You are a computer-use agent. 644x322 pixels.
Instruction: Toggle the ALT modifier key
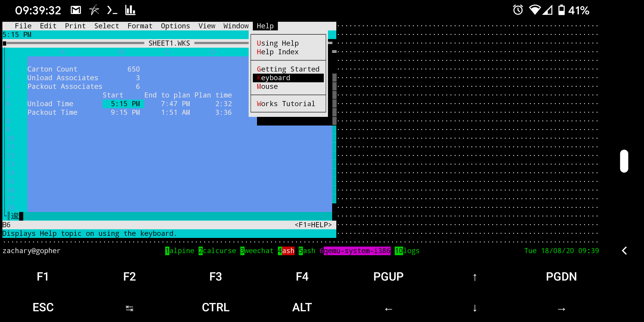302,307
